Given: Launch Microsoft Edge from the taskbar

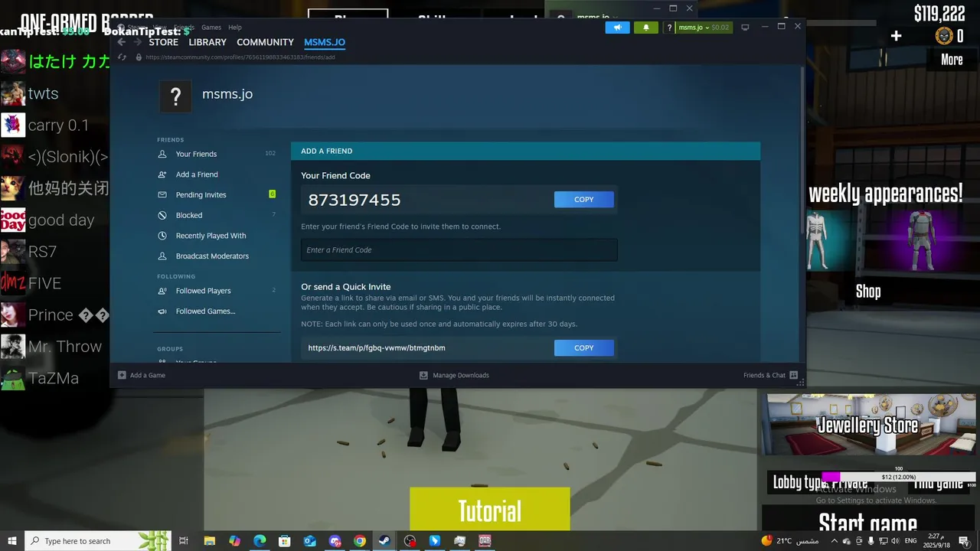Looking at the screenshot, I should tap(260, 541).
